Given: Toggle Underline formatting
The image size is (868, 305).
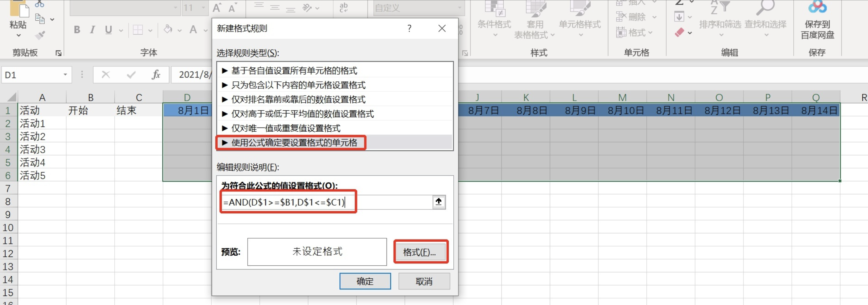Looking at the screenshot, I should (108, 30).
